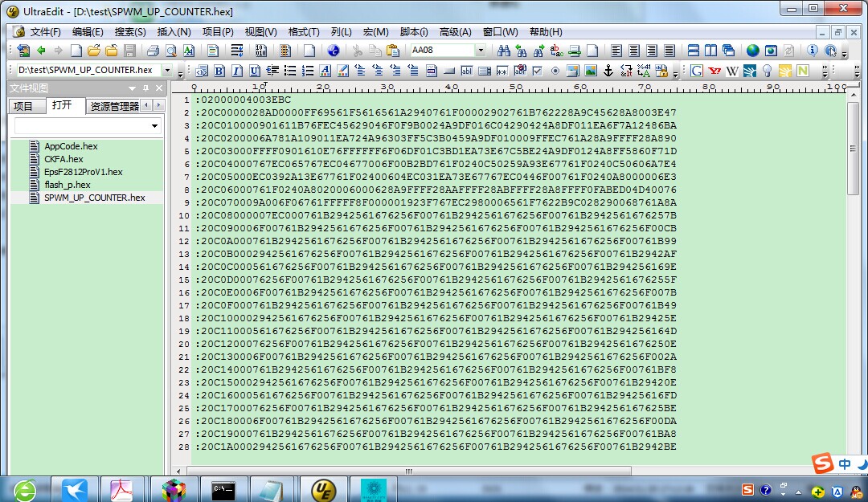This screenshot has height=502, width=868.
Task: Open the find text AA08 dropdown
Action: (481, 50)
